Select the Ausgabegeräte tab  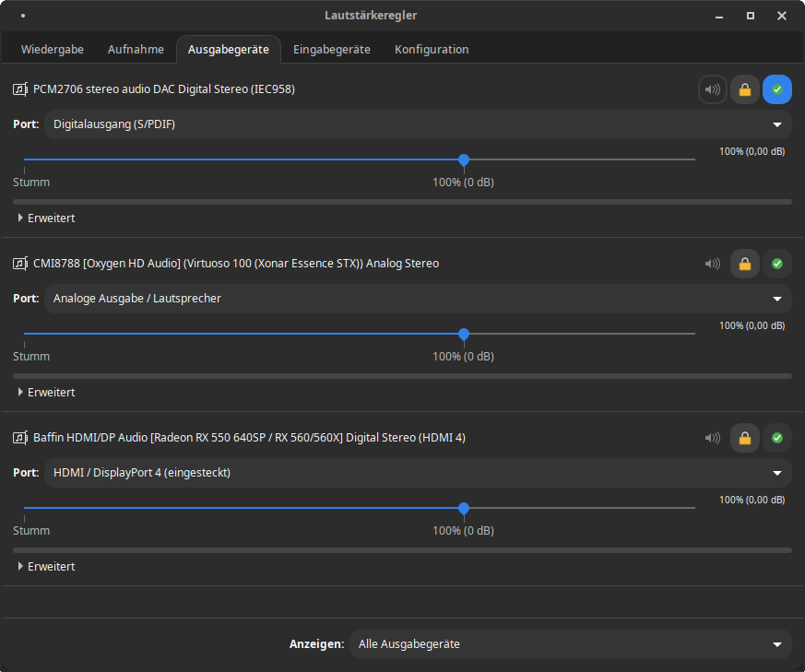(x=229, y=49)
